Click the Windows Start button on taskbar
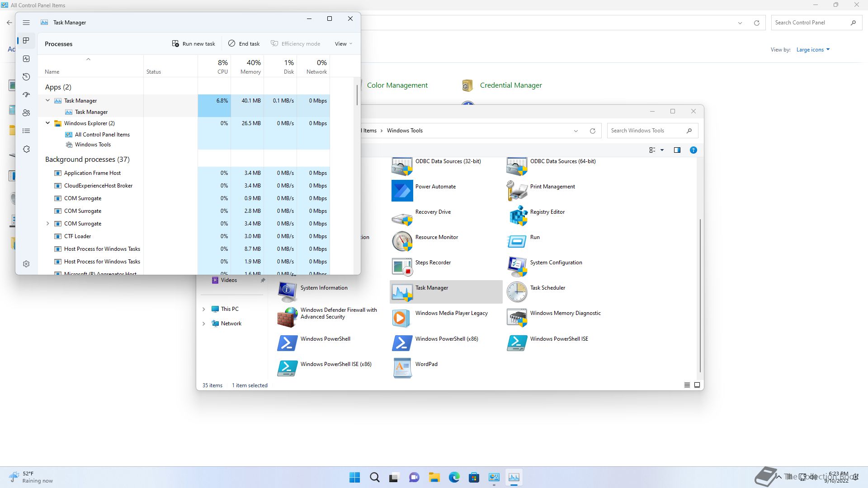 [355, 477]
